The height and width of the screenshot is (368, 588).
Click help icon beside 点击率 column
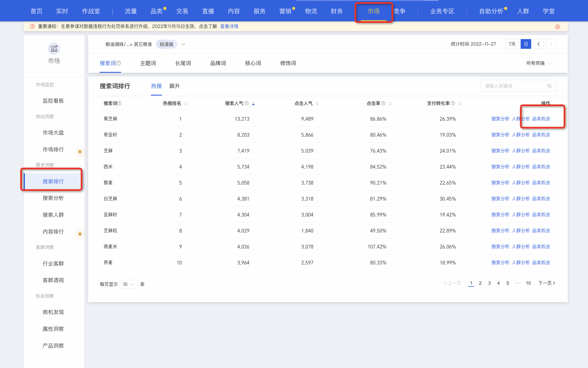point(383,103)
